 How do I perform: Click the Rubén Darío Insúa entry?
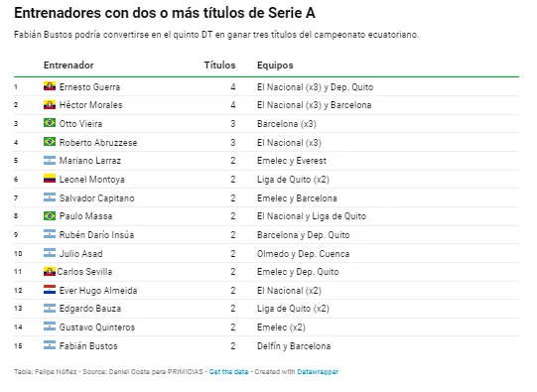(x=96, y=235)
